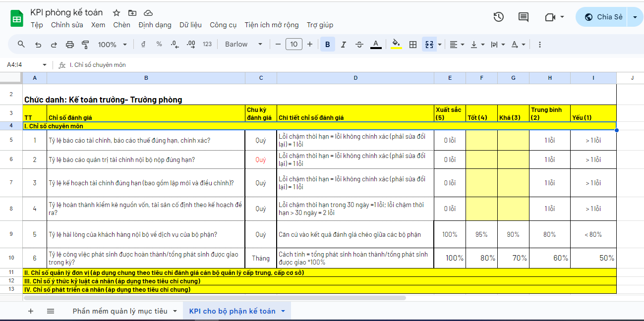Click the print icon in toolbar

(x=69, y=45)
